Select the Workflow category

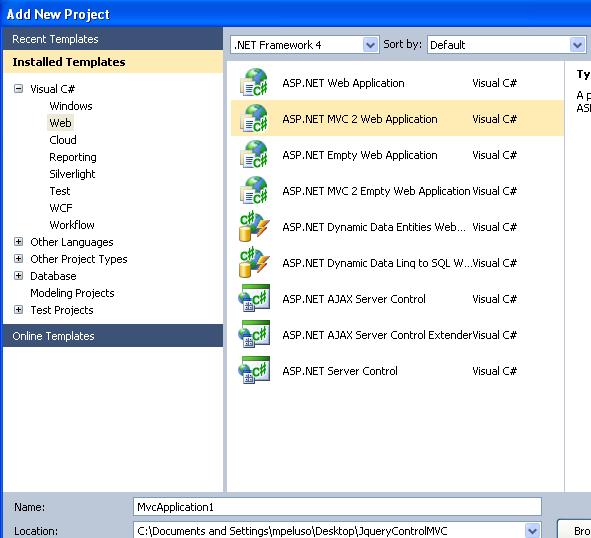[72, 225]
